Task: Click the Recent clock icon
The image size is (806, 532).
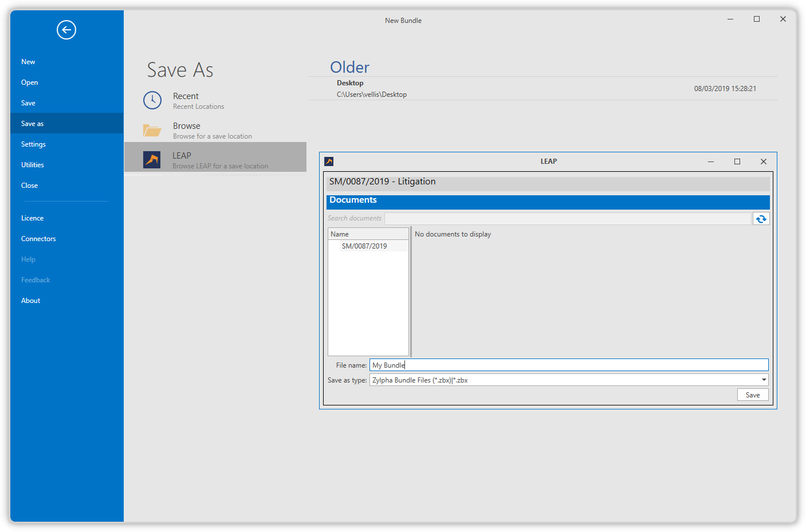Action: (x=152, y=100)
